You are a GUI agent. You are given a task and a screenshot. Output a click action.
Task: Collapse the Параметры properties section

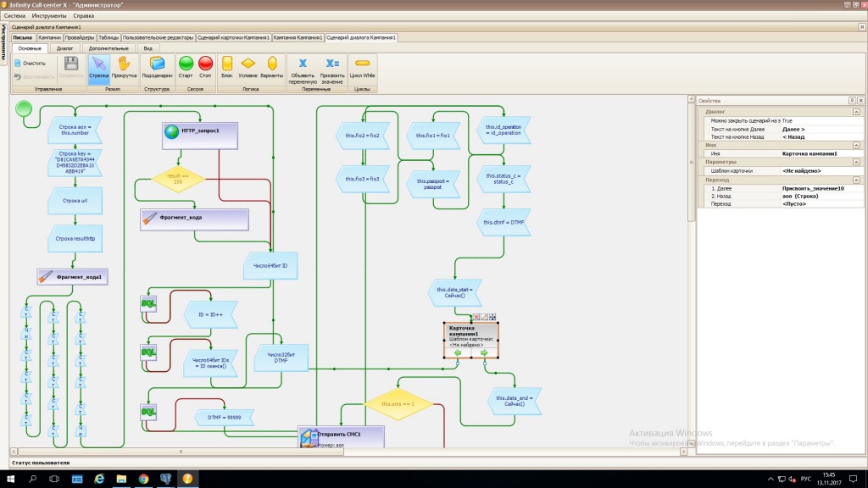point(856,162)
